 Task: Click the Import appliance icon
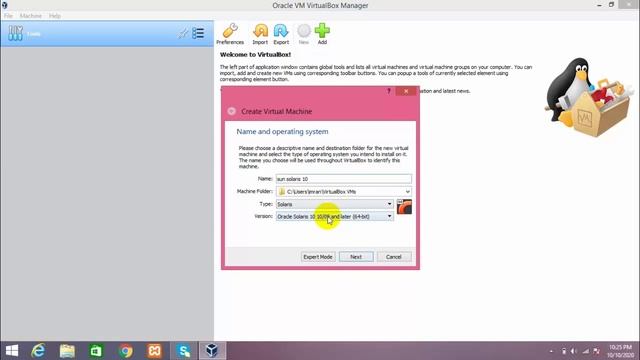260,34
